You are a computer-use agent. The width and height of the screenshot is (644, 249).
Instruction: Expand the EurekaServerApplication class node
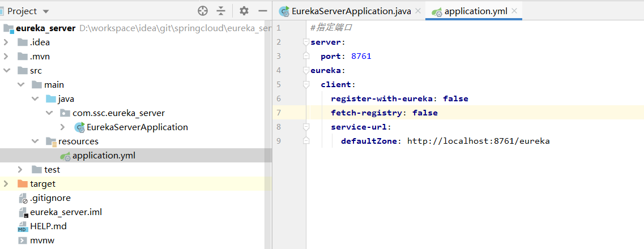tap(63, 127)
